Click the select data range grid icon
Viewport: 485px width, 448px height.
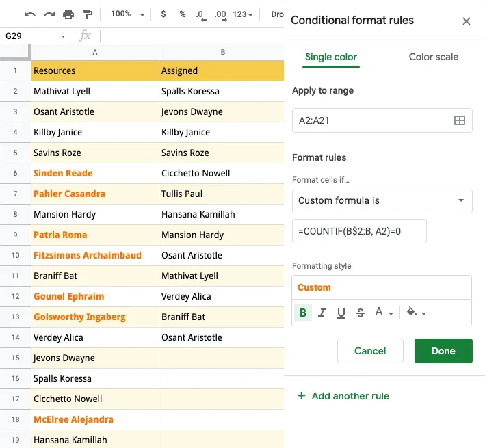click(459, 120)
